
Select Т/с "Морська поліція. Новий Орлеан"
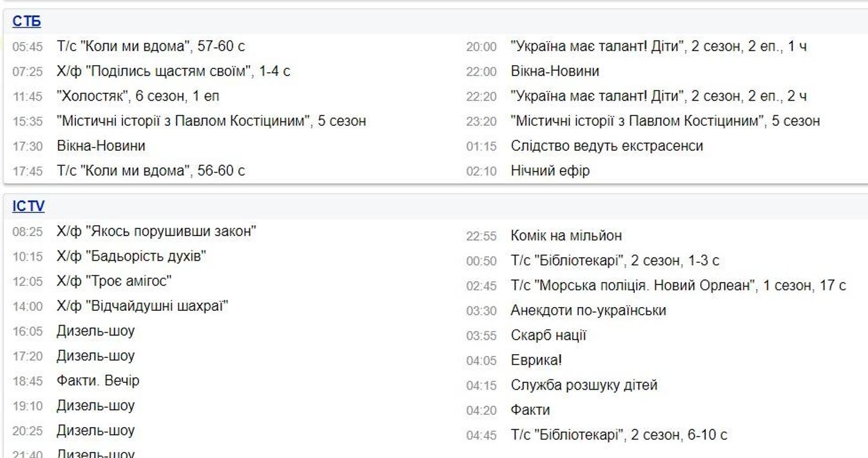click(678, 285)
